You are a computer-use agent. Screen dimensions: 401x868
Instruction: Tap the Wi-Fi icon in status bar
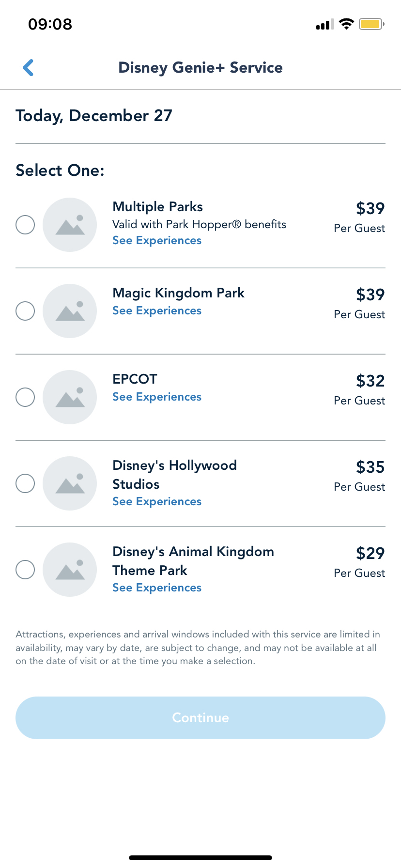346,24
